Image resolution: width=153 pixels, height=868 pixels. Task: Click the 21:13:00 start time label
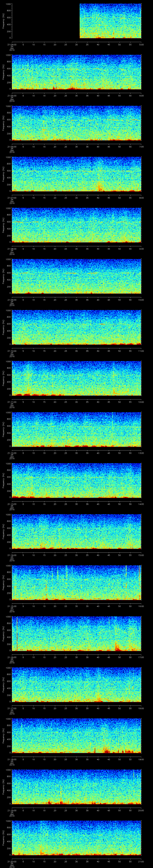[x=12, y=504]
